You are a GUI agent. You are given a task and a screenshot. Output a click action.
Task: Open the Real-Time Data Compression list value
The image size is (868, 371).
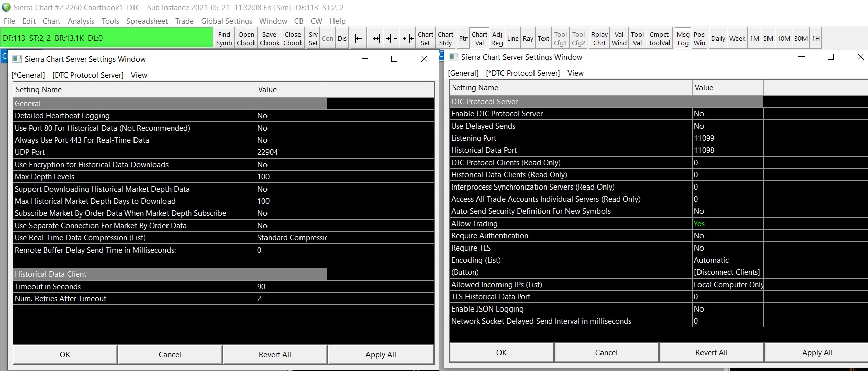tap(291, 238)
